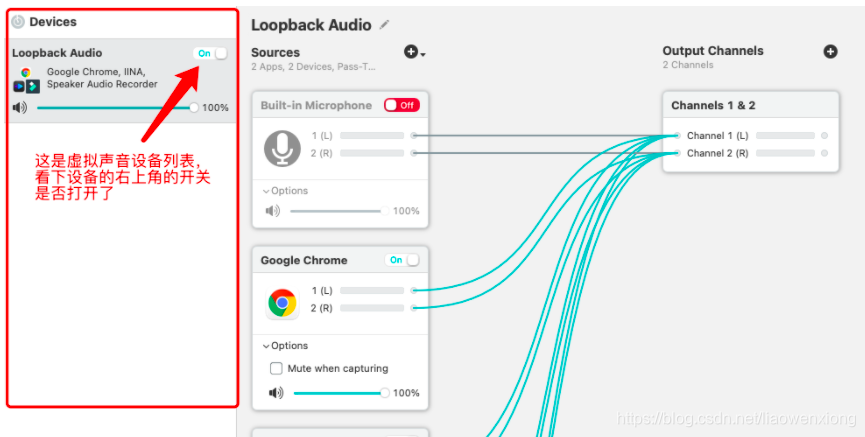865x437 pixels.
Task: Click '2 Apps, 2 Devices, Pass-T…' subtitle
Action: tap(313, 67)
